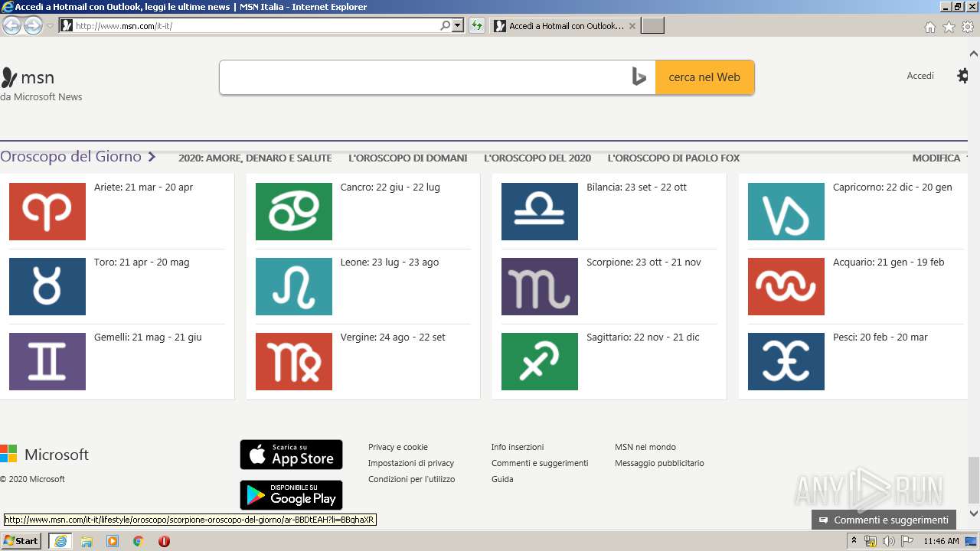This screenshot has width=980, height=551.
Task: Open Internet Explorer home icon
Action: pyautogui.click(x=929, y=27)
